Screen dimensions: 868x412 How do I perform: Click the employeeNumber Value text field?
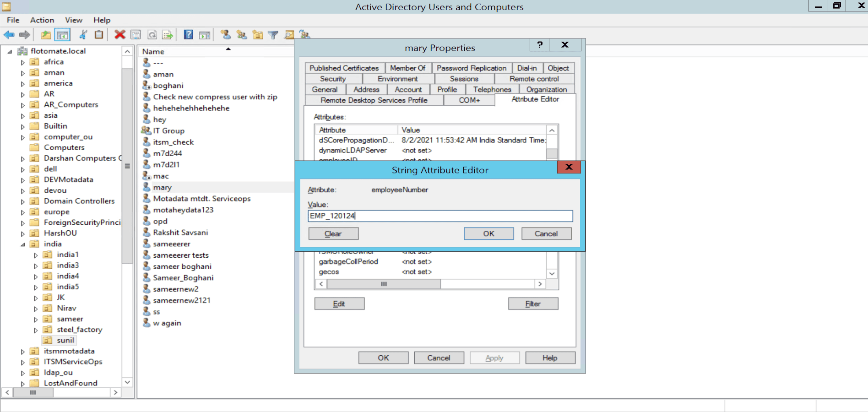(x=439, y=216)
